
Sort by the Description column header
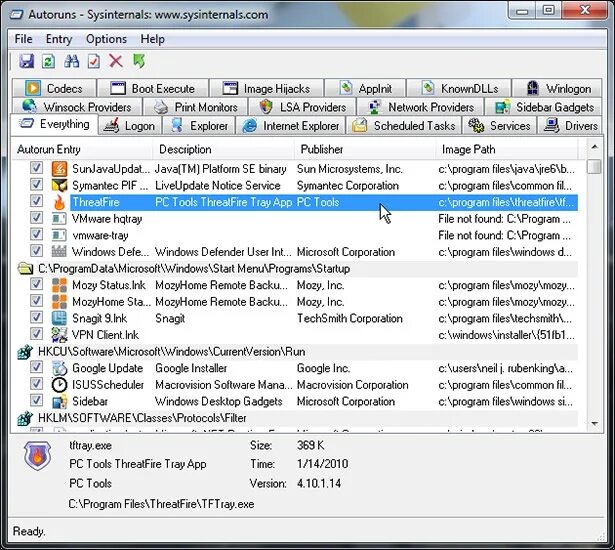point(224,149)
